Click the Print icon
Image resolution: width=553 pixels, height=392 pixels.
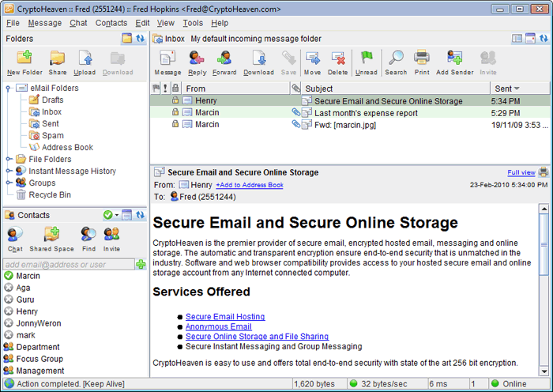(x=422, y=58)
